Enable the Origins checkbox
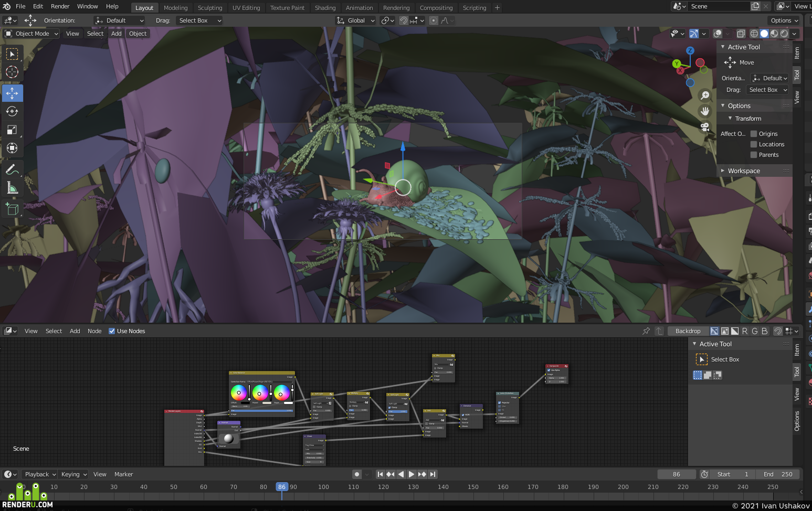 point(754,134)
